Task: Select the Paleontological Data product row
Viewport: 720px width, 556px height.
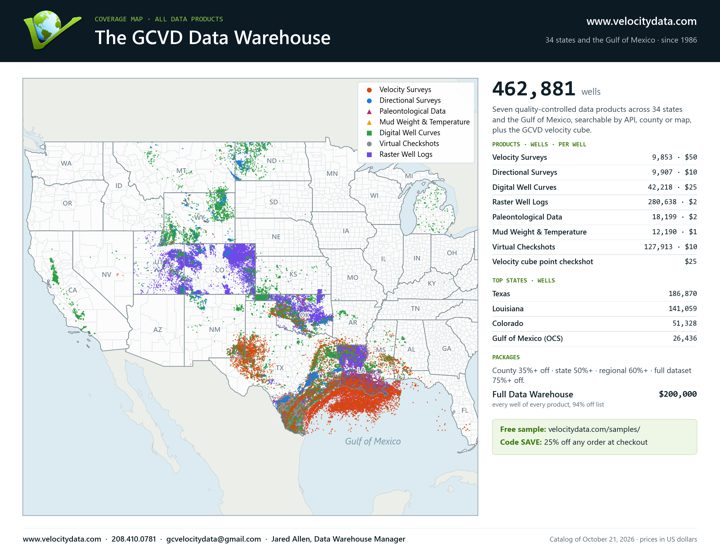Action: click(594, 217)
